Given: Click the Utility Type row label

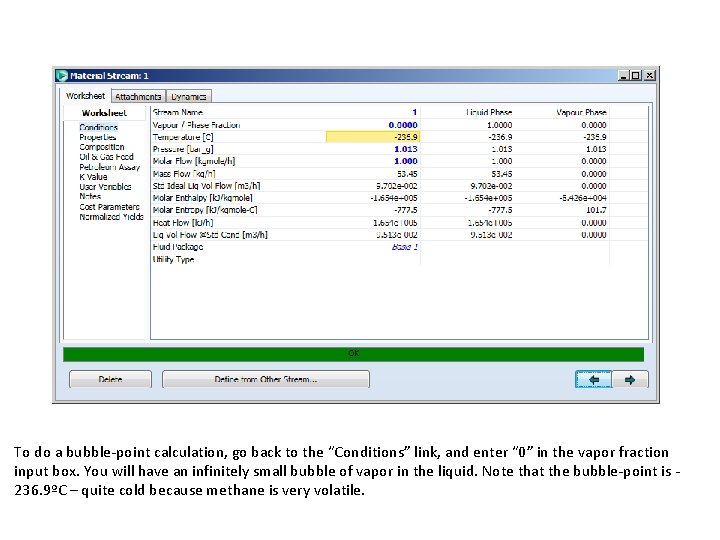Looking at the screenshot, I should tap(173, 259).
